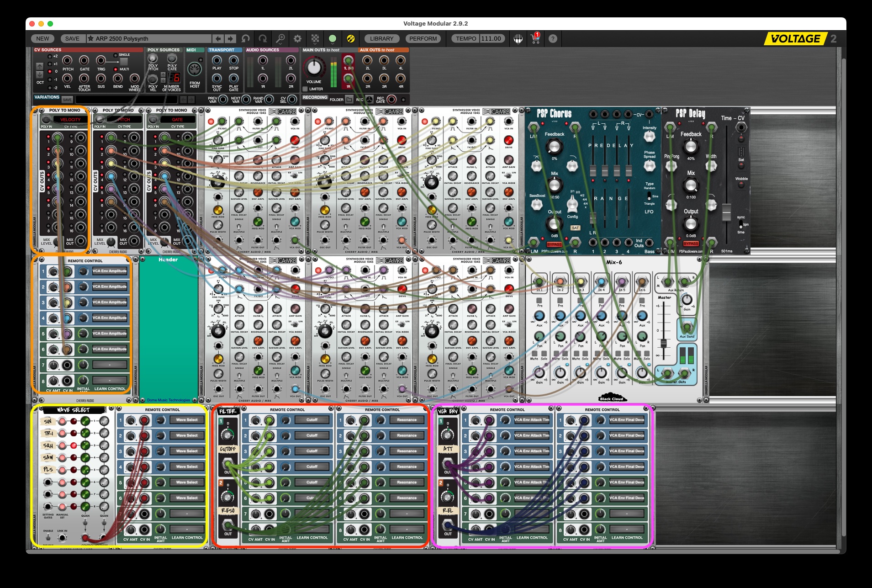
Task: Click the NEW button
Action: coord(42,39)
